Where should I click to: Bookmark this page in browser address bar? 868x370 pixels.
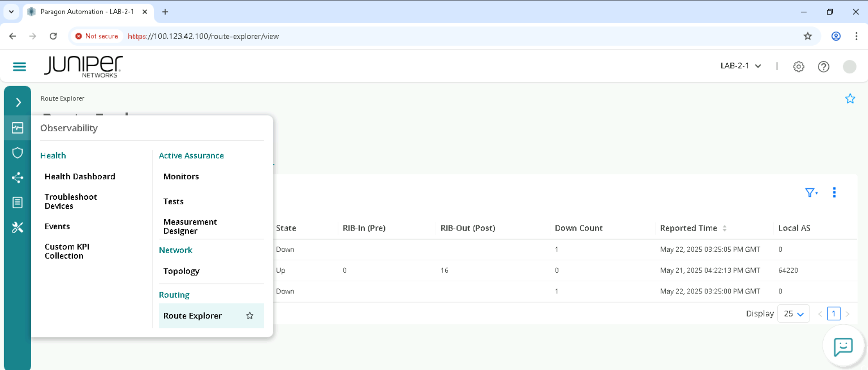808,36
